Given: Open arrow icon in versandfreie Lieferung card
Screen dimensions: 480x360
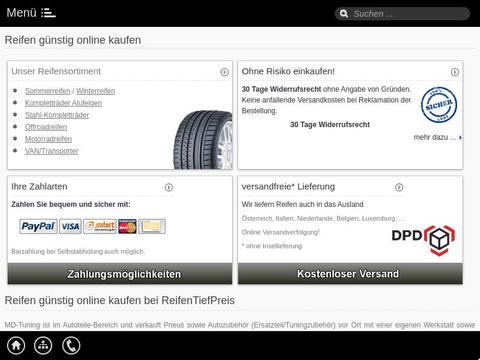Looking at the screenshot, I should coord(399,187).
